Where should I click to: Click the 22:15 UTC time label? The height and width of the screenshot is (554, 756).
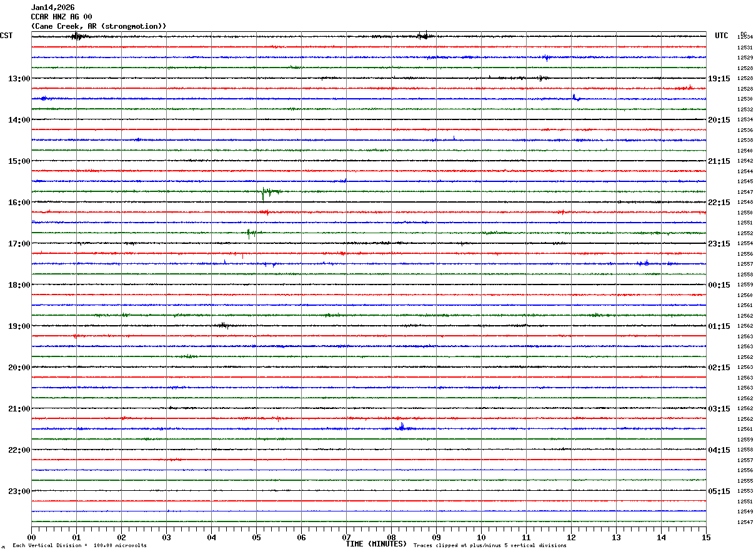pyautogui.click(x=719, y=203)
